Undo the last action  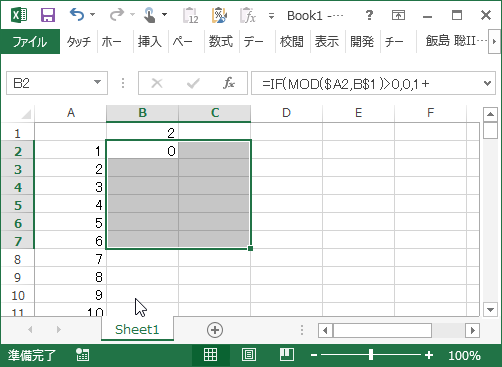(x=77, y=15)
